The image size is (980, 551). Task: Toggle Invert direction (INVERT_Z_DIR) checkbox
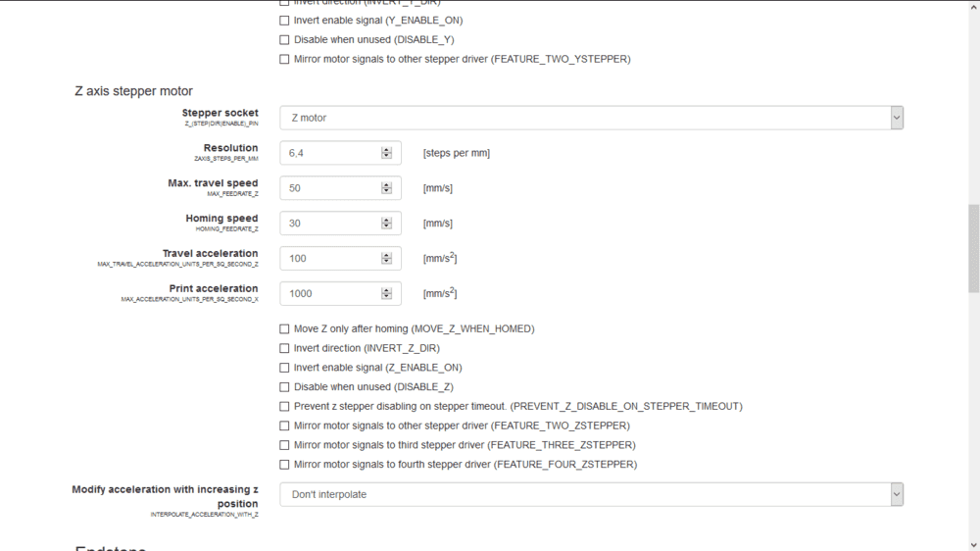click(x=285, y=348)
